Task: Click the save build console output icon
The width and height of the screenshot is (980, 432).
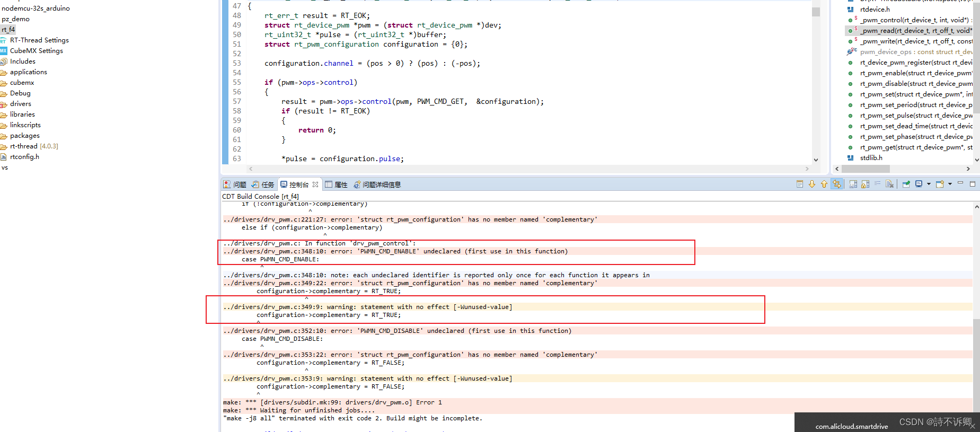Action: (853, 184)
